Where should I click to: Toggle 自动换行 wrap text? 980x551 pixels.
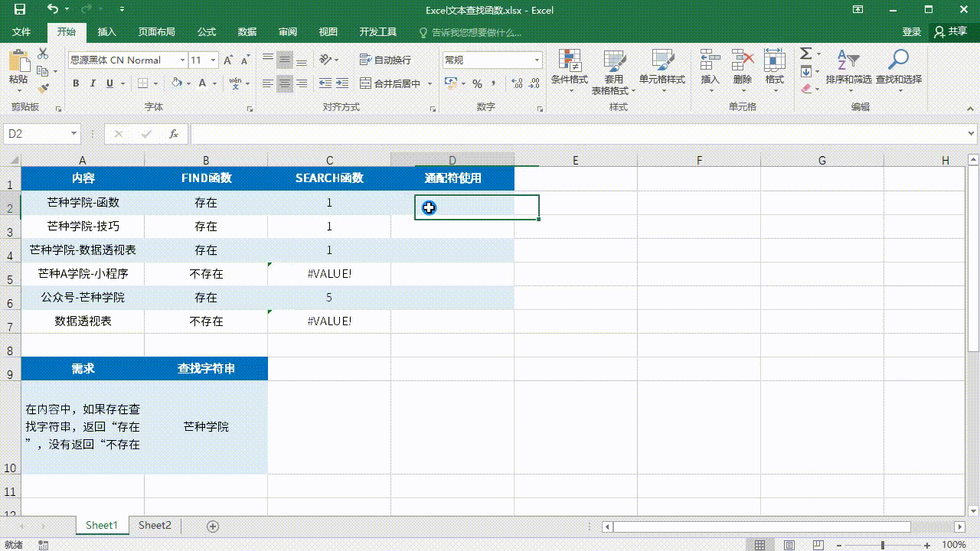386,60
